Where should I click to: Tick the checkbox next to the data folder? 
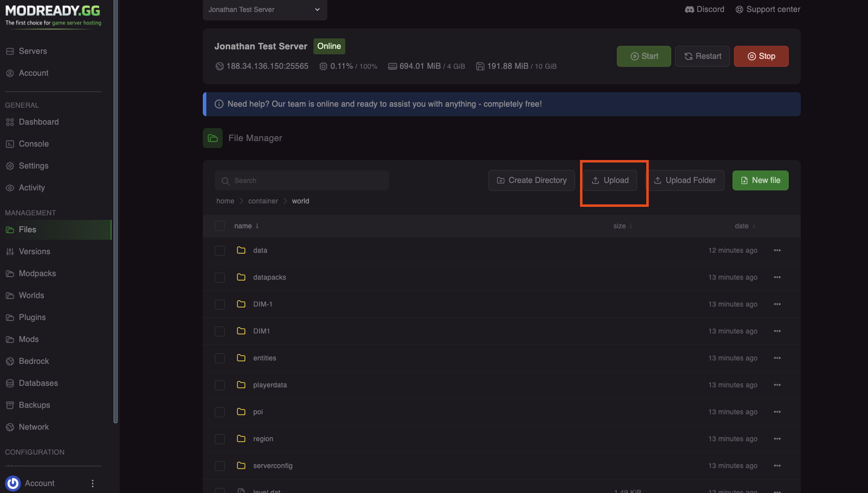coord(219,250)
